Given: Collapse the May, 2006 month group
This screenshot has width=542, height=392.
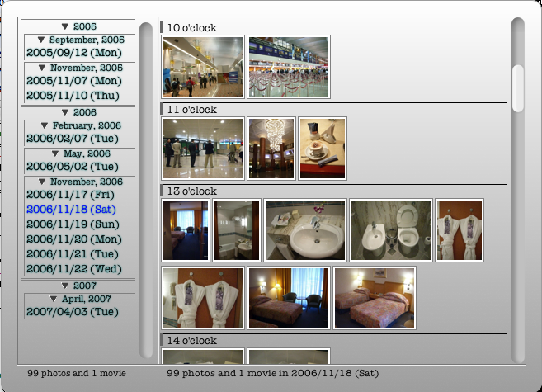Looking at the screenshot, I should pos(55,153).
